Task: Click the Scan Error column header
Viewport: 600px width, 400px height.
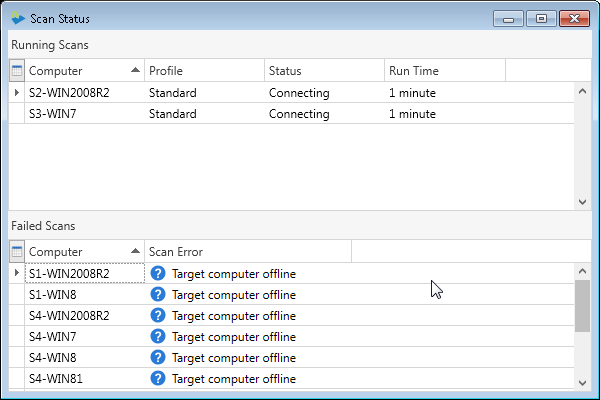Action: [248, 251]
